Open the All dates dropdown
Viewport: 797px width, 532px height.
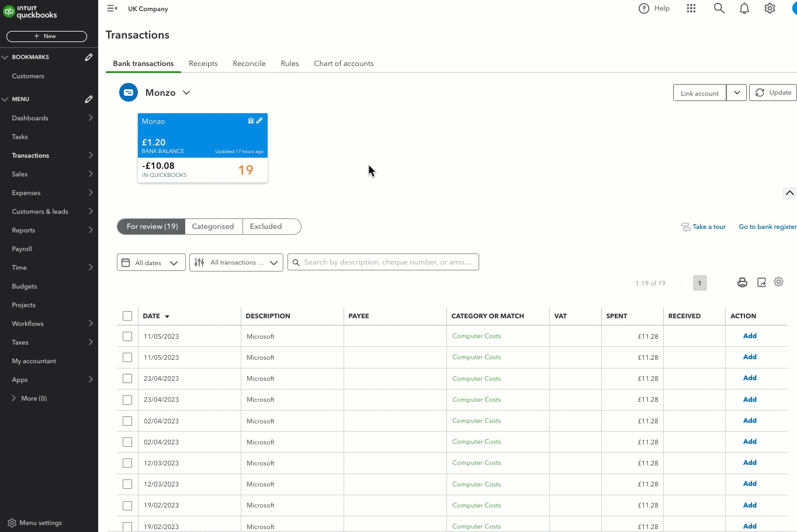tap(151, 263)
